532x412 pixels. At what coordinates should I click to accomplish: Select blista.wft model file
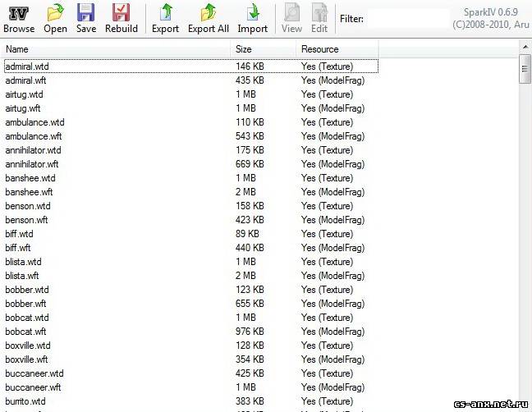click(191, 276)
